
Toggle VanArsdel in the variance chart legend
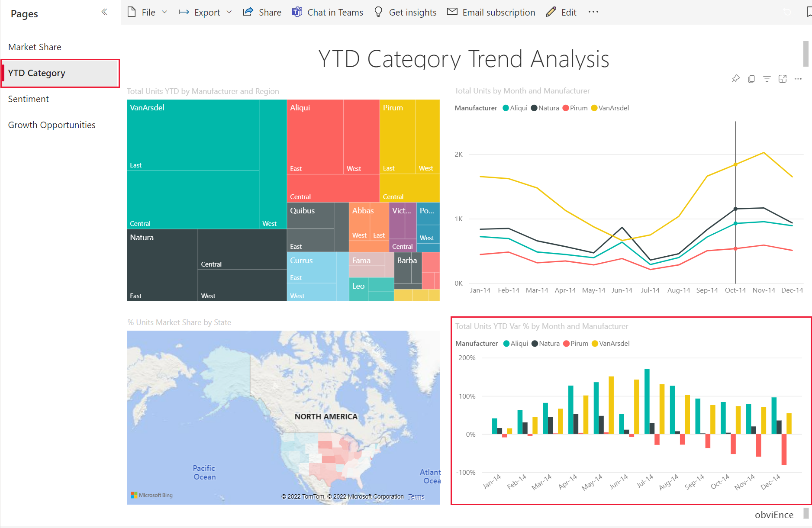pyautogui.click(x=610, y=343)
